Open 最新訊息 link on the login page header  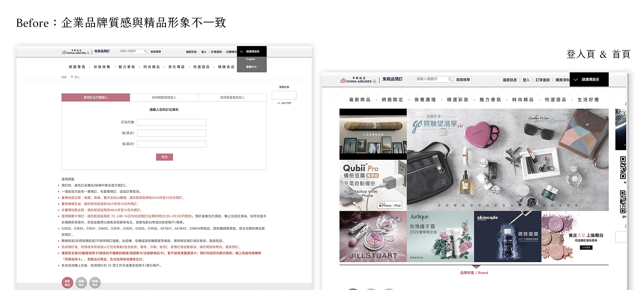click(x=191, y=52)
